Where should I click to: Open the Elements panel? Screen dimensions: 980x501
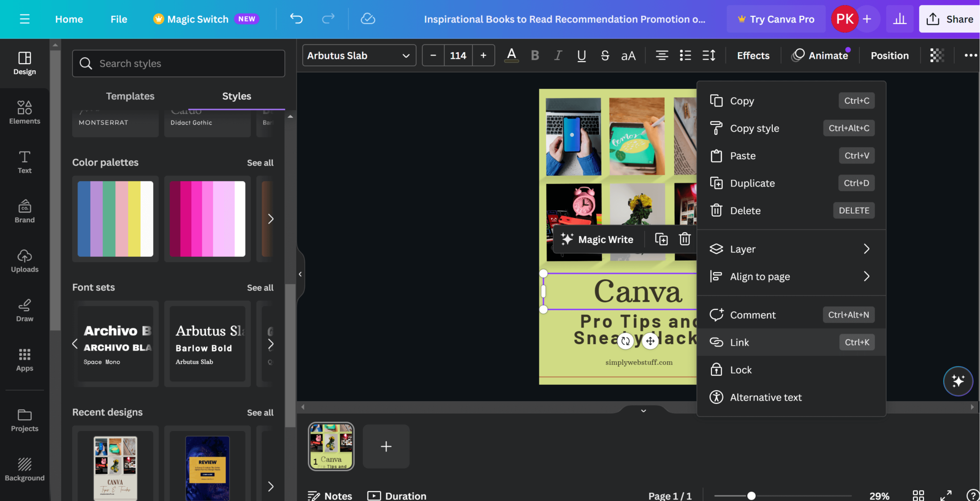point(24,112)
